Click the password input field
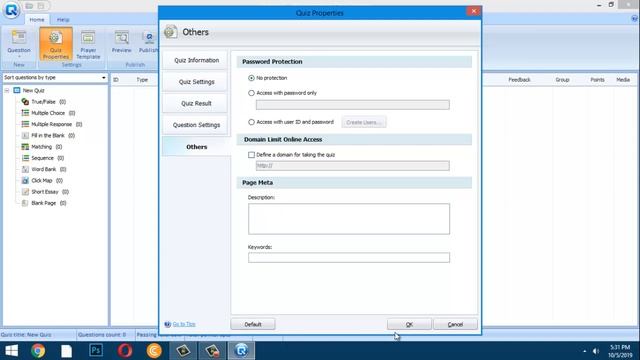Image resolution: width=640 pixels, height=360 pixels. pyautogui.click(x=353, y=105)
